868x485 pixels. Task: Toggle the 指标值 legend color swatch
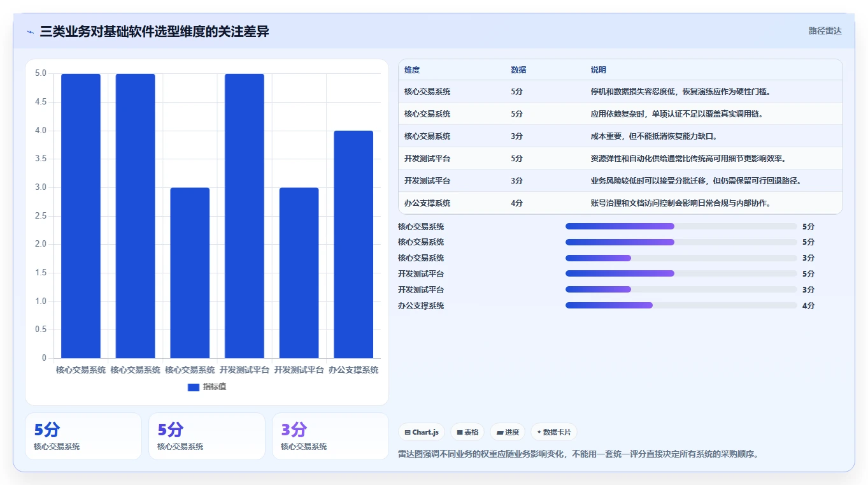point(194,387)
